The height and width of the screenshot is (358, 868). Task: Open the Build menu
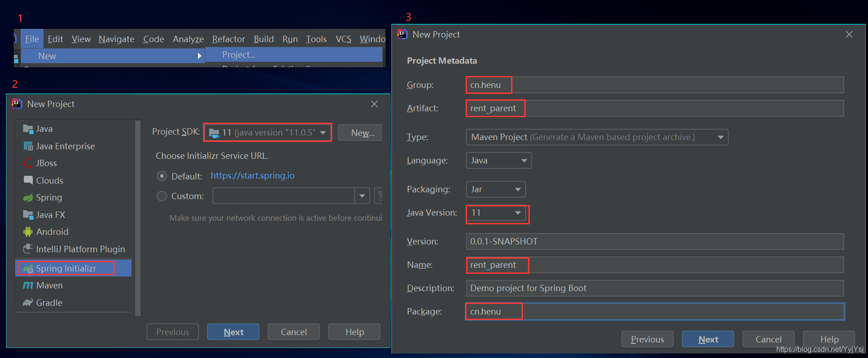[264, 39]
